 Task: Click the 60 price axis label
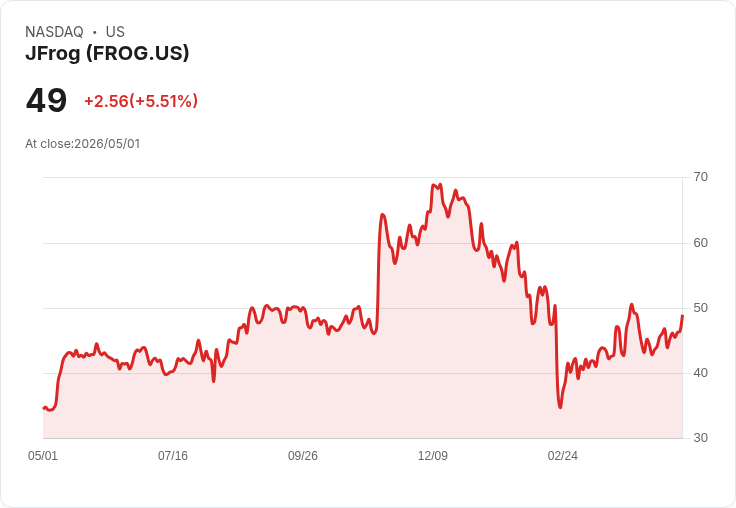click(700, 243)
